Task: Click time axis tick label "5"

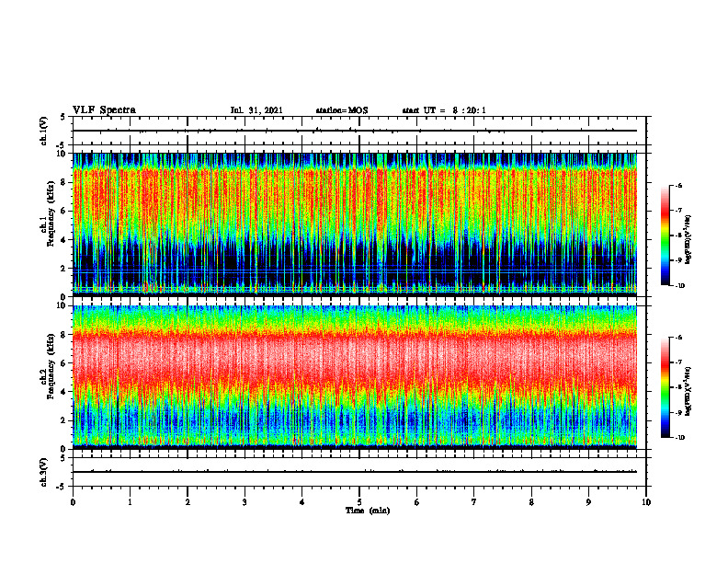Action: pos(359,502)
